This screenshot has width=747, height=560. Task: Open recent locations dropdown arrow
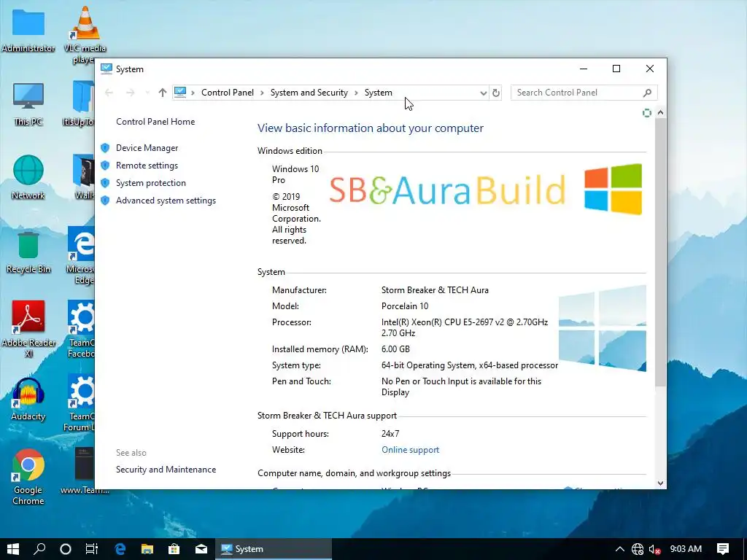tap(147, 93)
